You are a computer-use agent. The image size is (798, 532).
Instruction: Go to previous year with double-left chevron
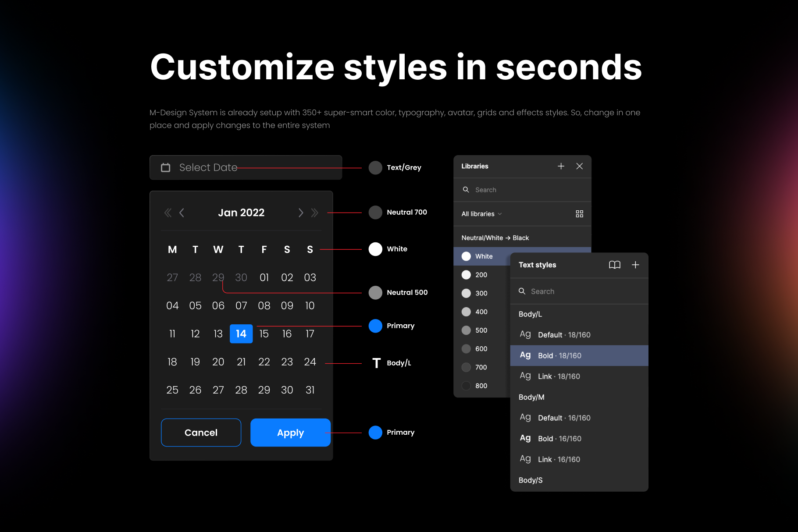[x=167, y=213]
